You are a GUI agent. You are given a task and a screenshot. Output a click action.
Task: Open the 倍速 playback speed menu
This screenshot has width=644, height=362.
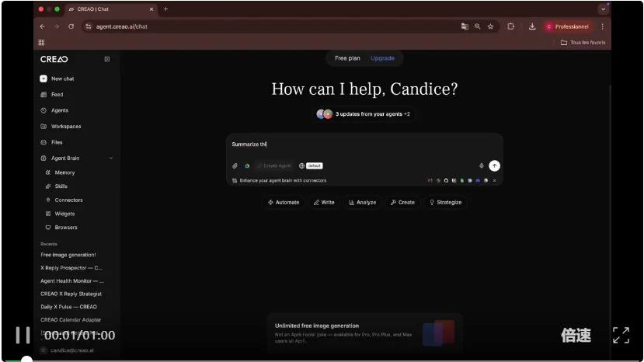pos(576,335)
